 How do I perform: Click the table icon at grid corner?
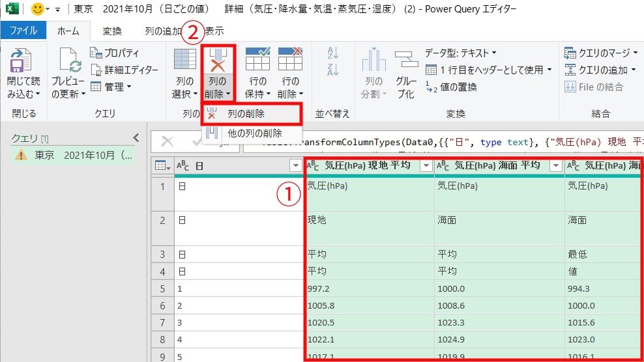click(x=163, y=166)
